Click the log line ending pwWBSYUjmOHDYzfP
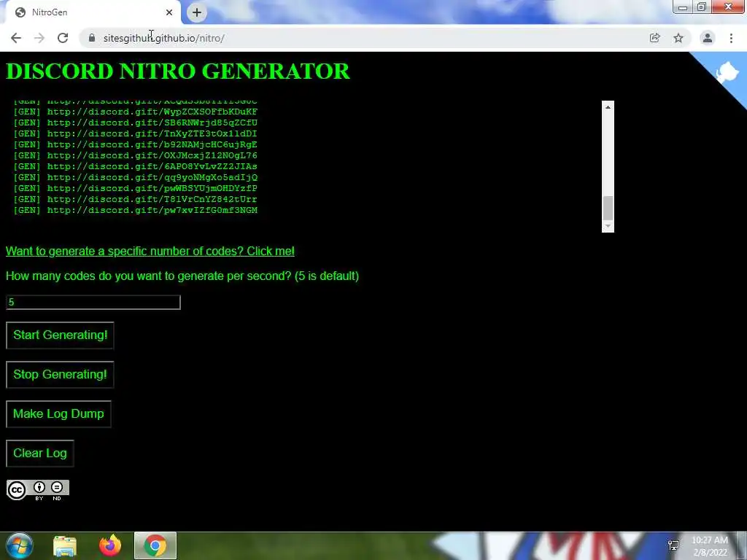 [136, 189]
